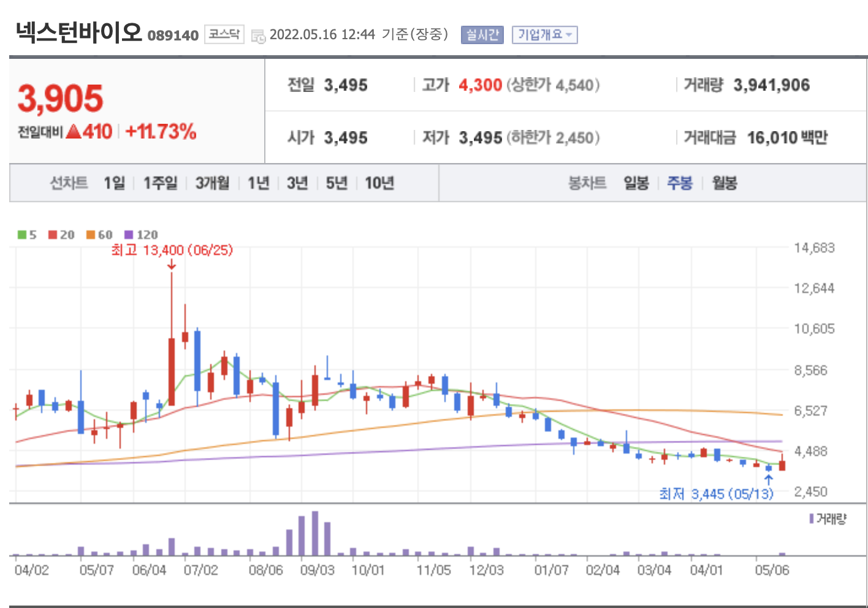Click the green 5 moving-average legend swatch
Viewport: 868px width, 608px height.
tap(22, 235)
